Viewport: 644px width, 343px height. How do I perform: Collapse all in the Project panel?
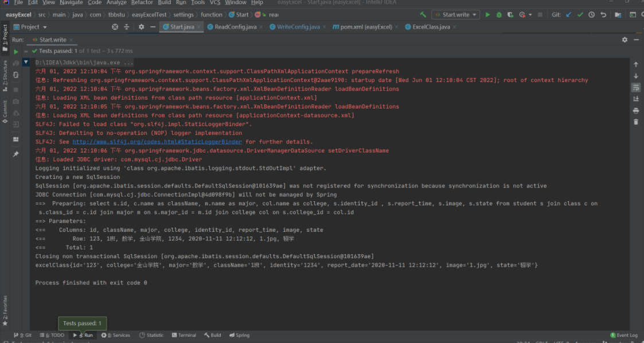click(x=127, y=27)
